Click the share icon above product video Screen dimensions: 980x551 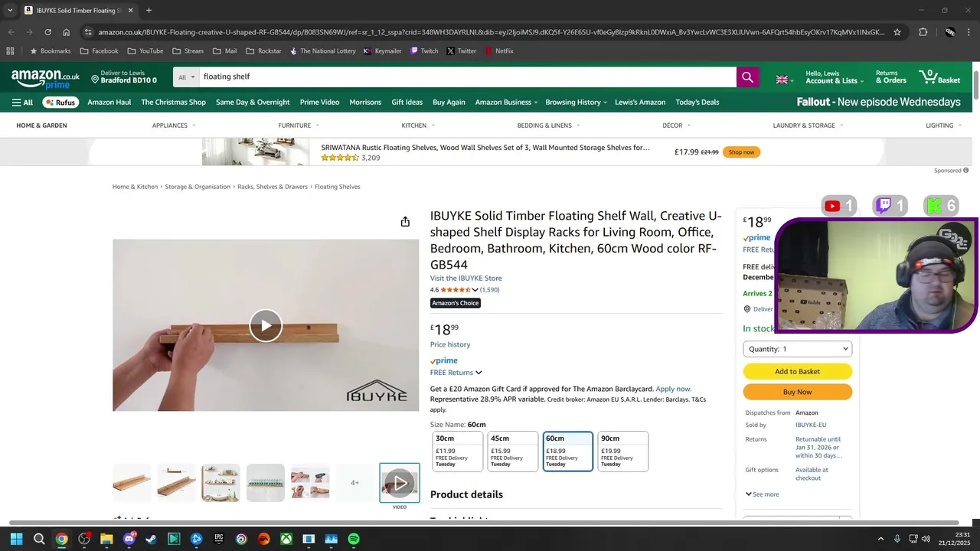405,222
